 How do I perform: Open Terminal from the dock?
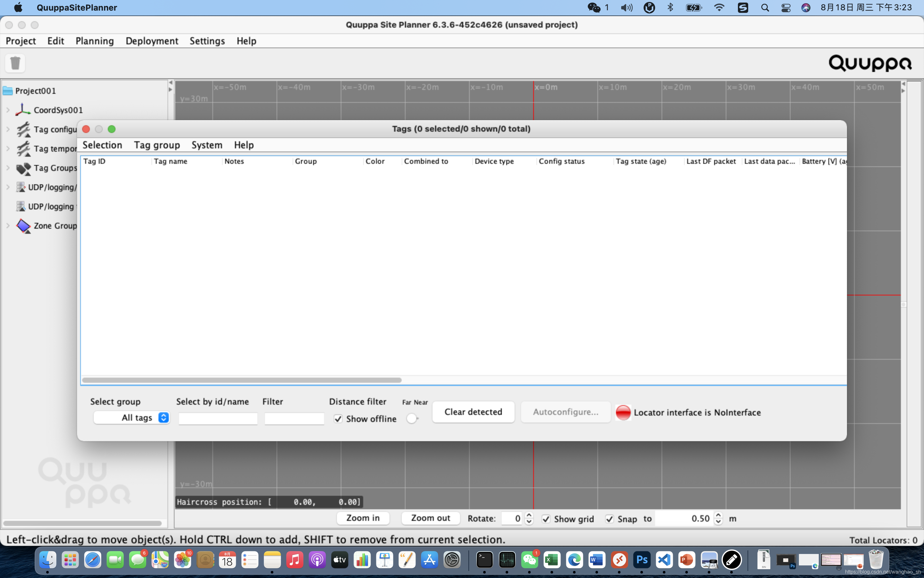(484, 560)
